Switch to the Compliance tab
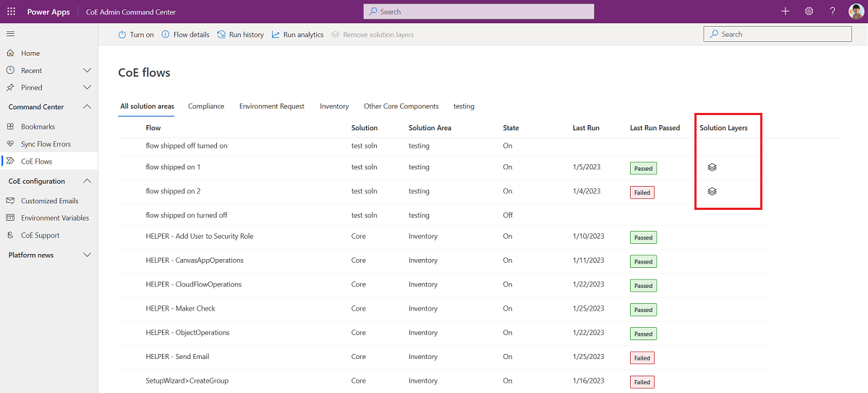This screenshot has height=393, width=868. 206,106
